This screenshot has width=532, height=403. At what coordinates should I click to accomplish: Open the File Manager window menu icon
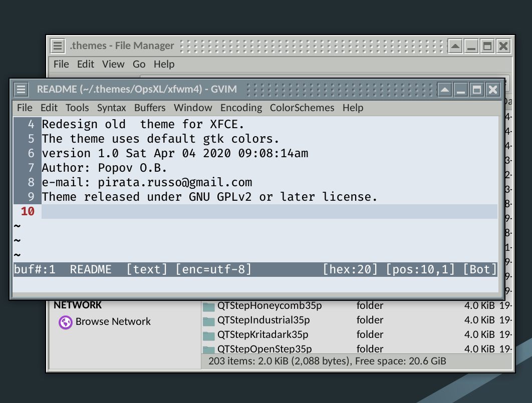pos(58,46)
